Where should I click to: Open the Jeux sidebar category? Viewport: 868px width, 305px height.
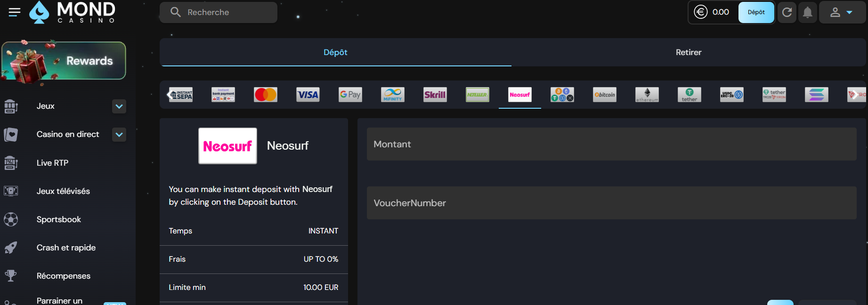[46, 106]
